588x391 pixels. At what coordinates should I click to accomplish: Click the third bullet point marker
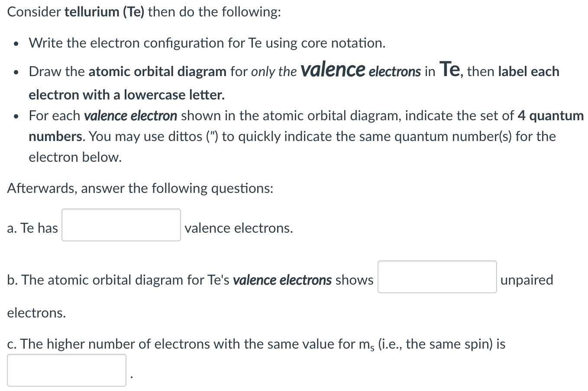16,116
